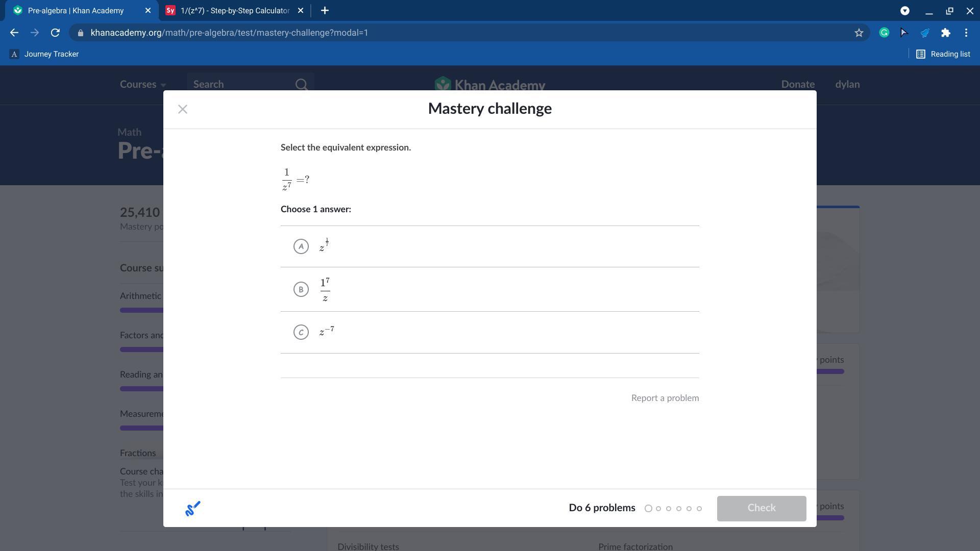This screenshot has width=980, height=551.
Task: Select answer choice B
Action: pyautogui.click(x=301, y=289)
